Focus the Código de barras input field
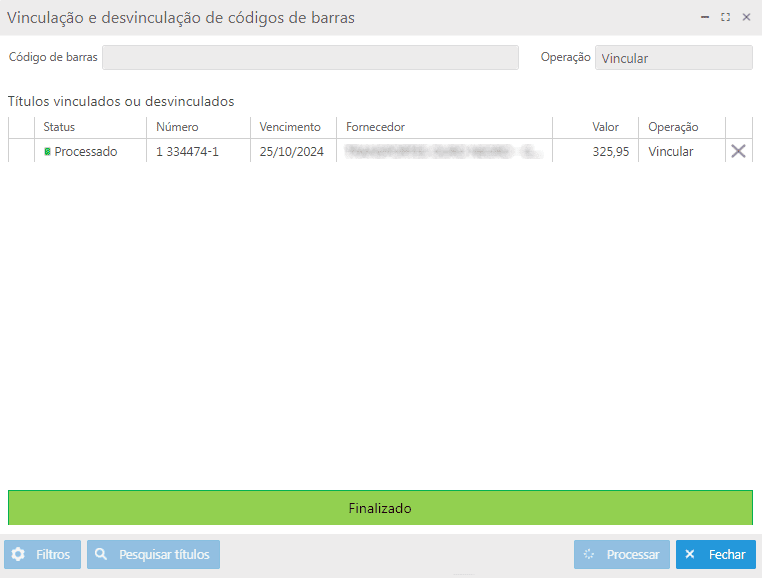This screenshot has height=578, width=762. tap(310, 58)
